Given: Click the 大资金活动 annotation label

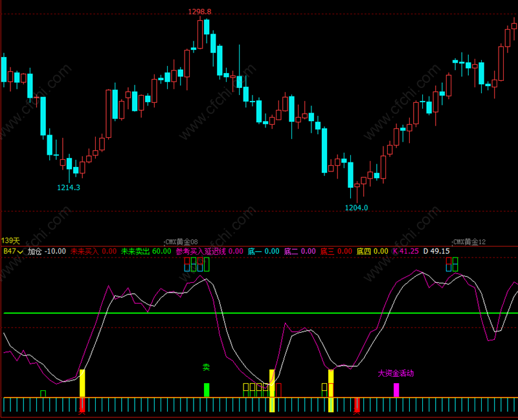Looking at the screenshot, I should click(x=396, y=373).
